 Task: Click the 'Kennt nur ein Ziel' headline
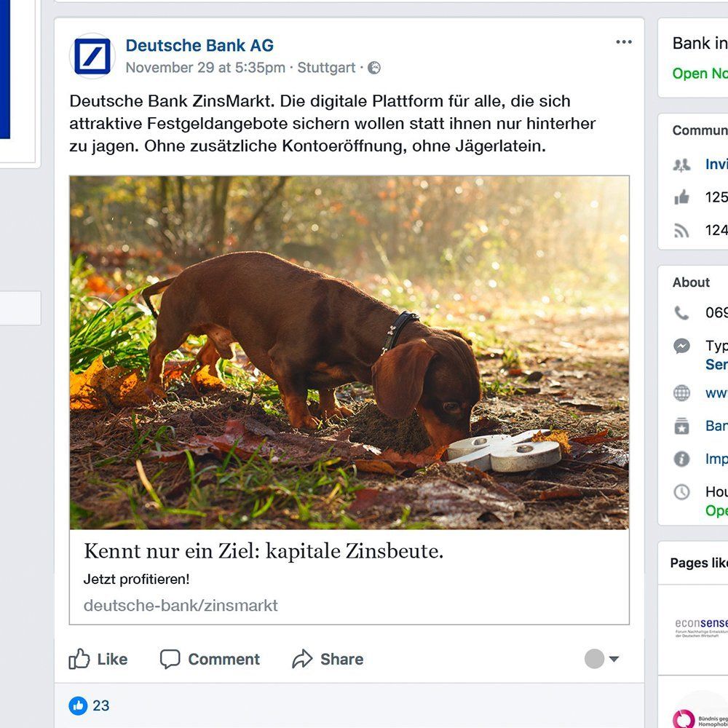pyautogui.click(x=264, y=551)
